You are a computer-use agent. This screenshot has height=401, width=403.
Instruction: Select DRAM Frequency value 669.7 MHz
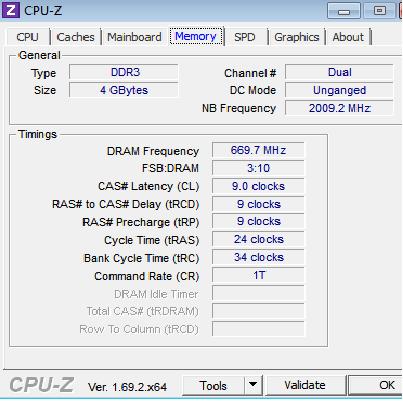click(258, 150)
